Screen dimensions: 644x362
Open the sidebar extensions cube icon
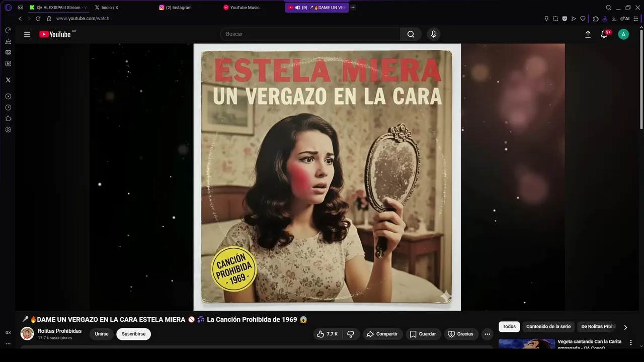8,119
